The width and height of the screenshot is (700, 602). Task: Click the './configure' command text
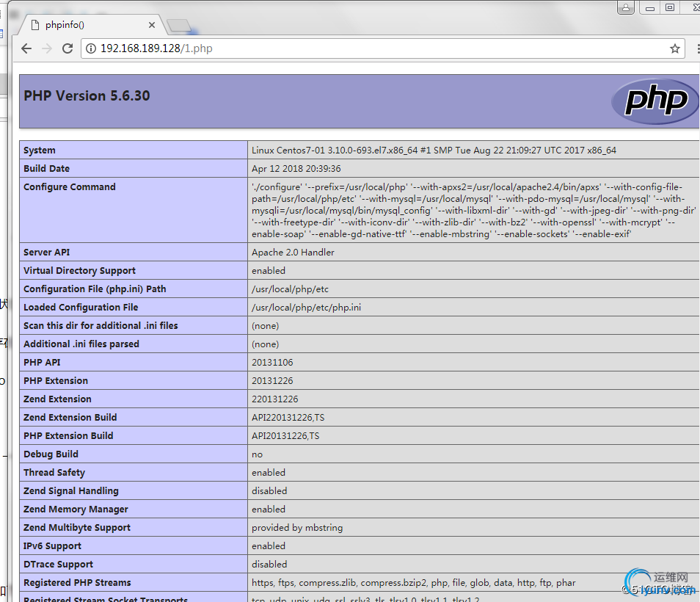[x=474, y=211]
